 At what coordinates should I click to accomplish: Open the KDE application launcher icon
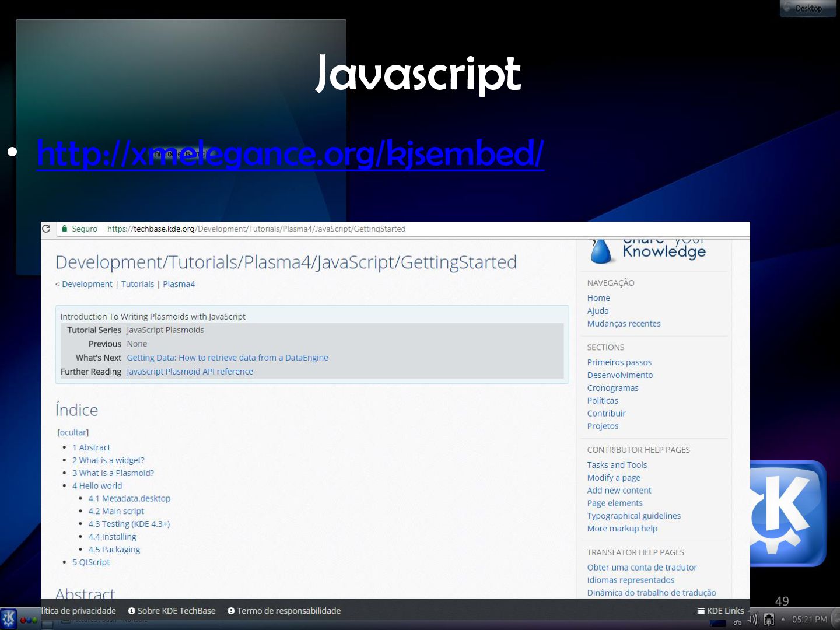[x=9, y=618]
